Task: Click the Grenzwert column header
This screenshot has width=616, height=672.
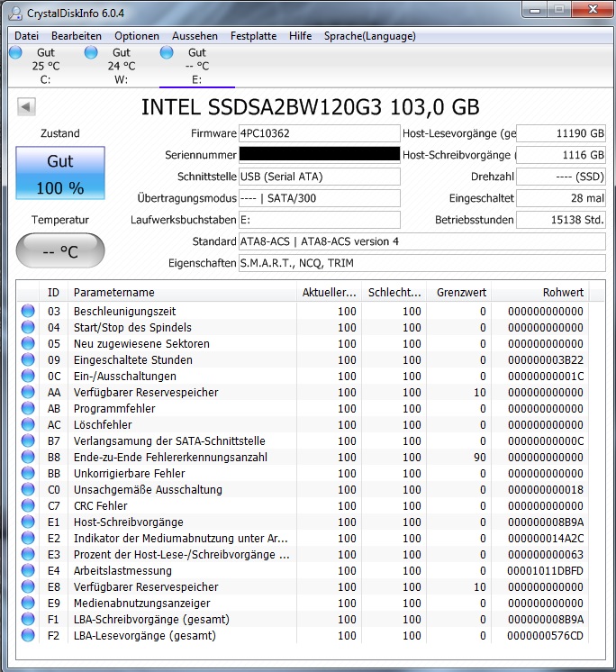Action: pyautogui.click(x=459, y=292)
